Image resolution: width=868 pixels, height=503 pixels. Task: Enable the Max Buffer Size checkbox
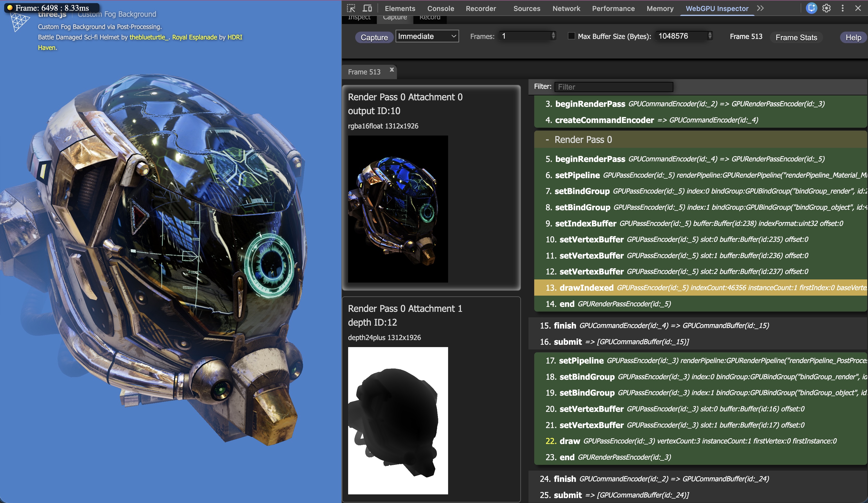(571, 36)
